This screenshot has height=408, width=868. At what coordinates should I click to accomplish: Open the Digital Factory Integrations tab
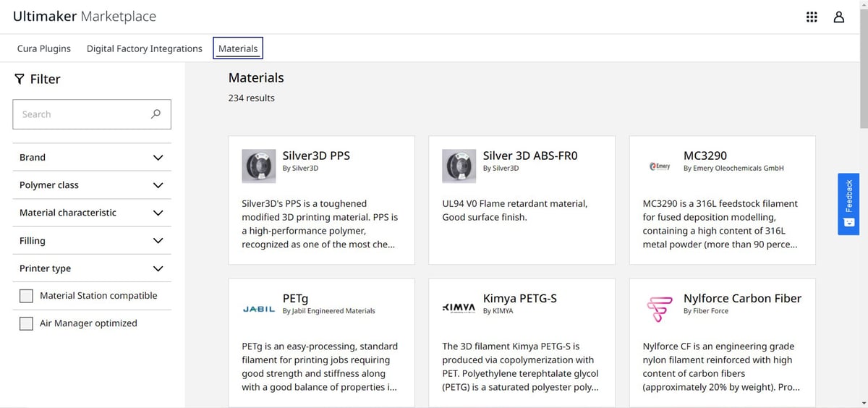145,48
